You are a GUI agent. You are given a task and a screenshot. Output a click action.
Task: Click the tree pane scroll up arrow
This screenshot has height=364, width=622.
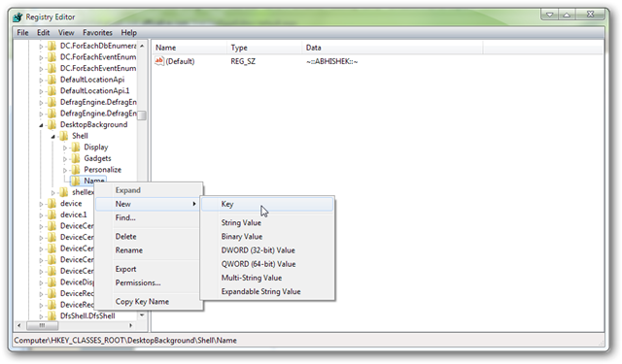pyautogui.click(x=142, y=46)
